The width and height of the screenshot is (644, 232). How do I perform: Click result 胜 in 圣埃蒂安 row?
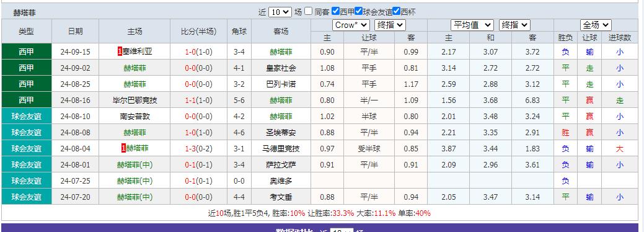coord(565,133)
